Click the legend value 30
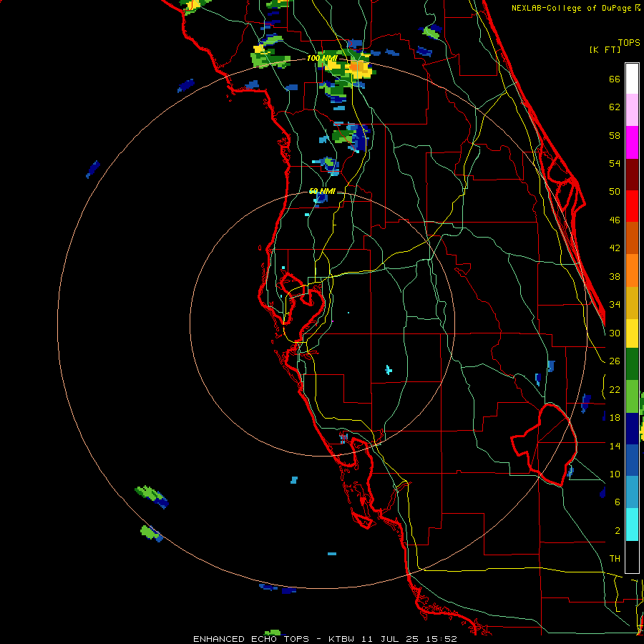This screenshot has height=644, width=644. click(615, 333)
